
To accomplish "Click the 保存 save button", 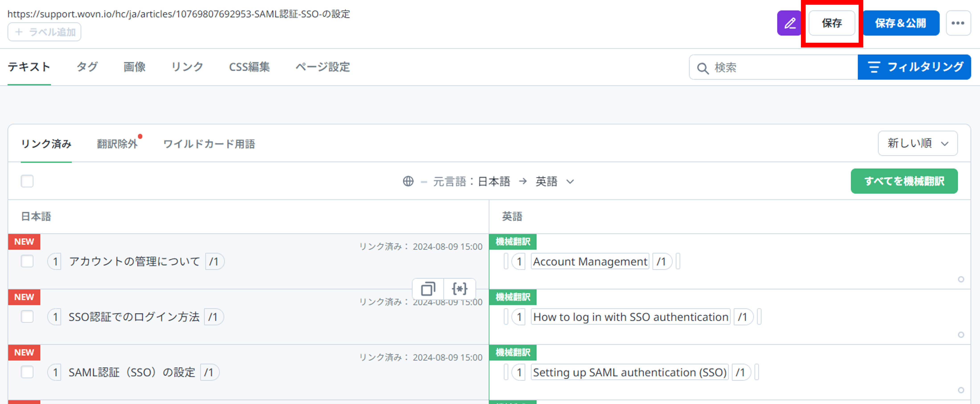I will point(832,23).
